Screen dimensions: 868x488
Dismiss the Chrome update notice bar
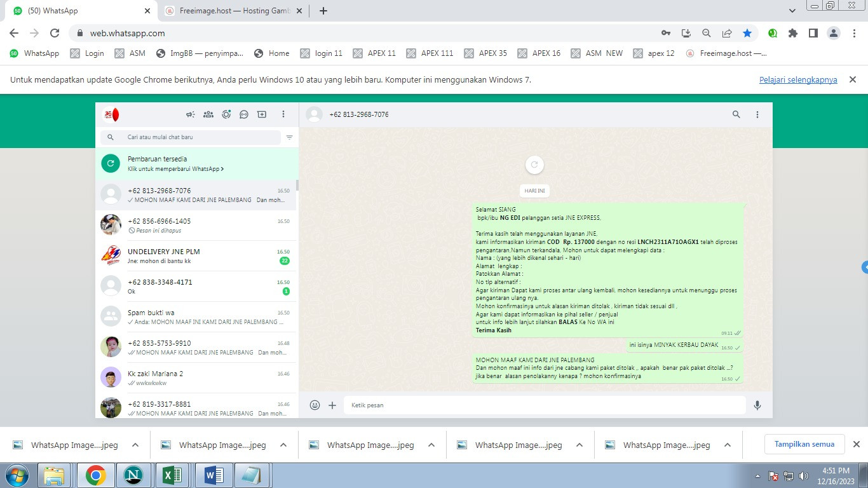(853, 79)
